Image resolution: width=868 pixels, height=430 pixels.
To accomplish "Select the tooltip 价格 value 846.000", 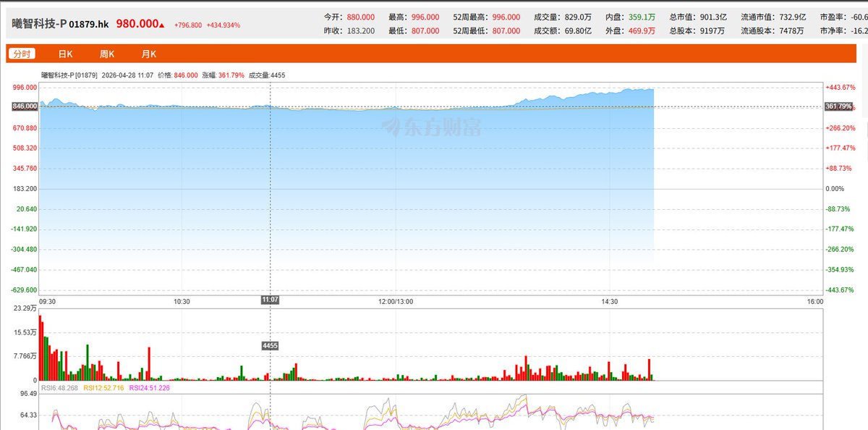I will click(x=186, y=74).
